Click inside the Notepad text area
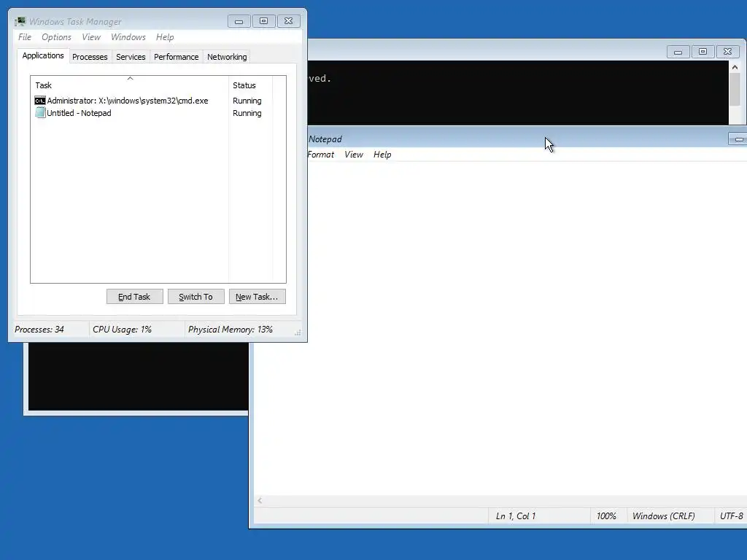Viewport: 747px width, 560px height. coord(500,329)
